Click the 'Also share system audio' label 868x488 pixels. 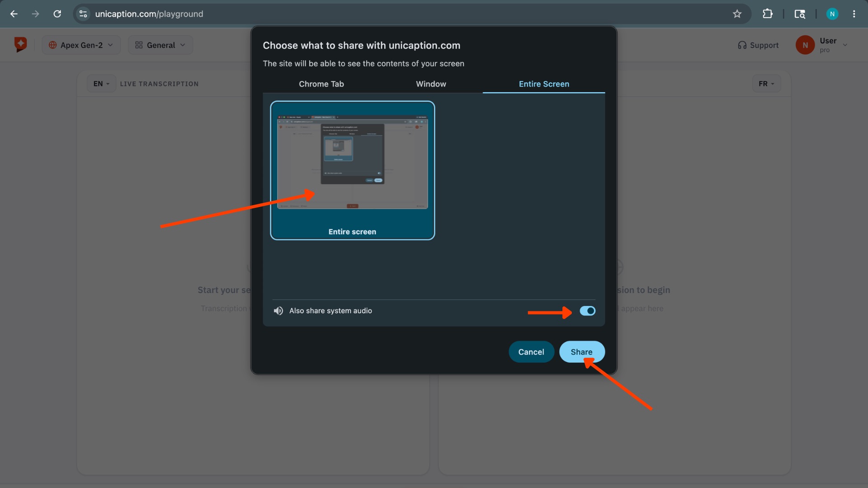(x=330, y=311)
